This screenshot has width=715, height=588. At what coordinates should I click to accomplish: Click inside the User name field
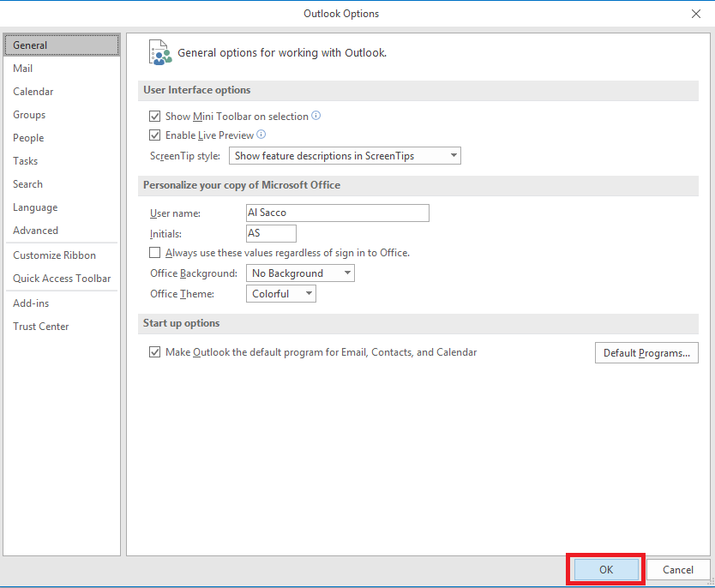(x=337, y=213)
